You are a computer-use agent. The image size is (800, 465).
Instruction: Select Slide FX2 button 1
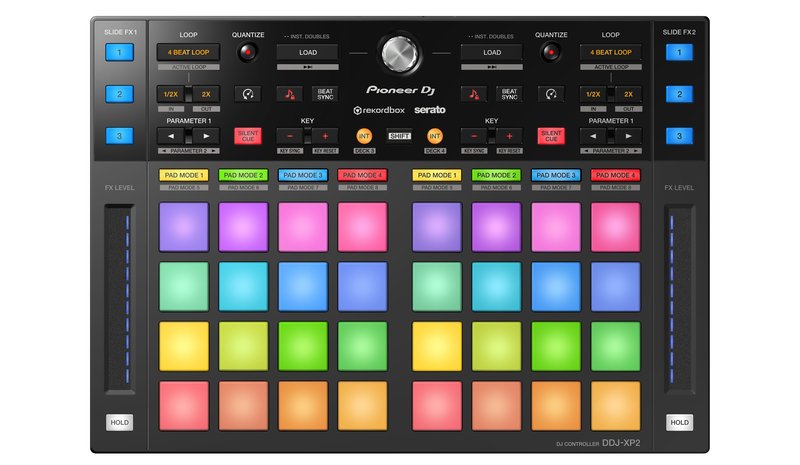[679, 52]
